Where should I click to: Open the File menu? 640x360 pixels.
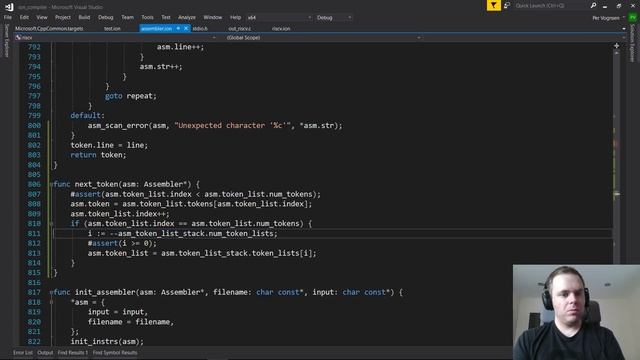click(x=8, y=18)
